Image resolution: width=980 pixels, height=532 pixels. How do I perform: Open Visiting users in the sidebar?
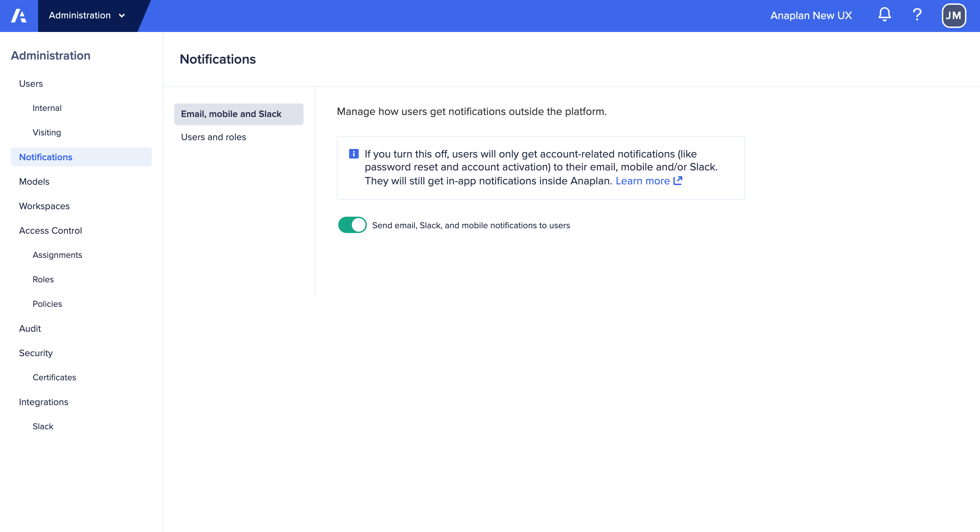tap(46, 132)
